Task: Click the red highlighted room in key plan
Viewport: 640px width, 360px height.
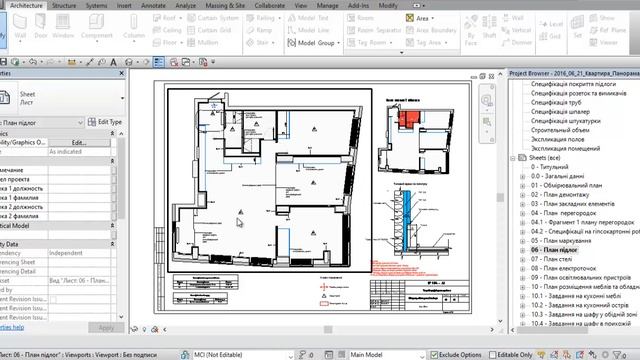Action: pos(408,118)
